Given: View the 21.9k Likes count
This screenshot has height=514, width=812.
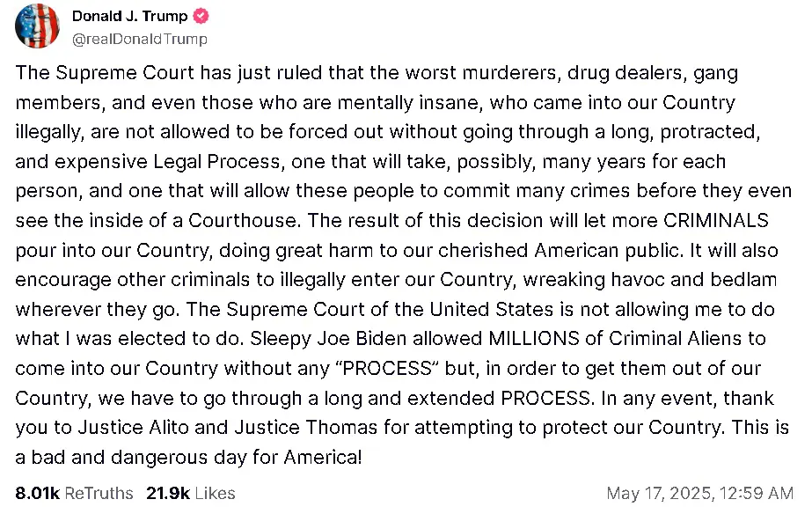Looking at the screenshot, I should coord(168,493).
